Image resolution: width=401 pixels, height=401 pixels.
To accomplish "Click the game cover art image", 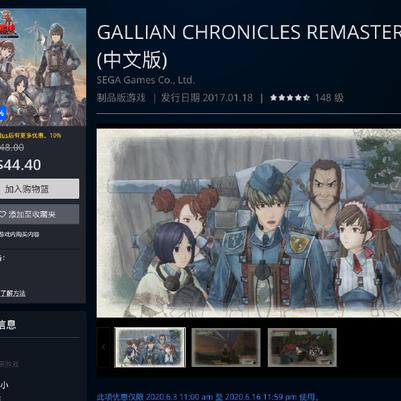I will tap(43, 67).
